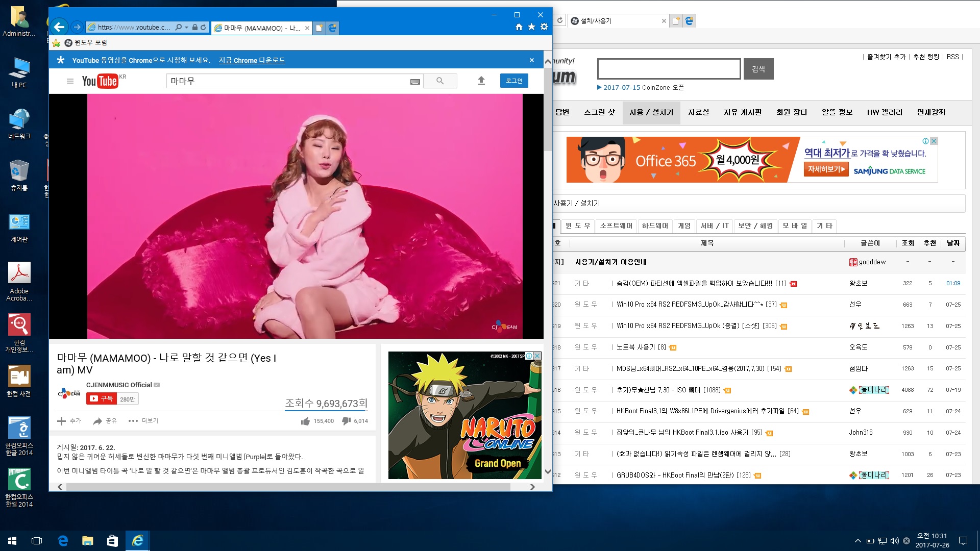The image size is (980, 551).
Task: Open IE Tools gear menu
Action: coord(544,27)
